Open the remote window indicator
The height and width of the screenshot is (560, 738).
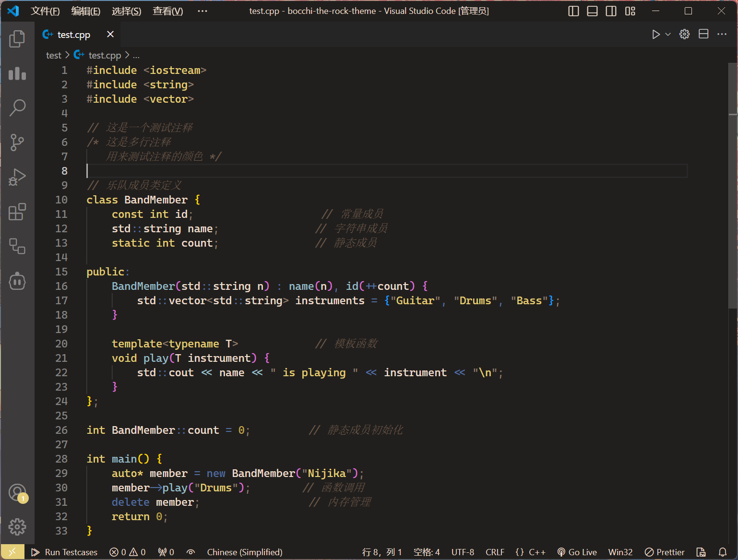(x=12, y=552)
